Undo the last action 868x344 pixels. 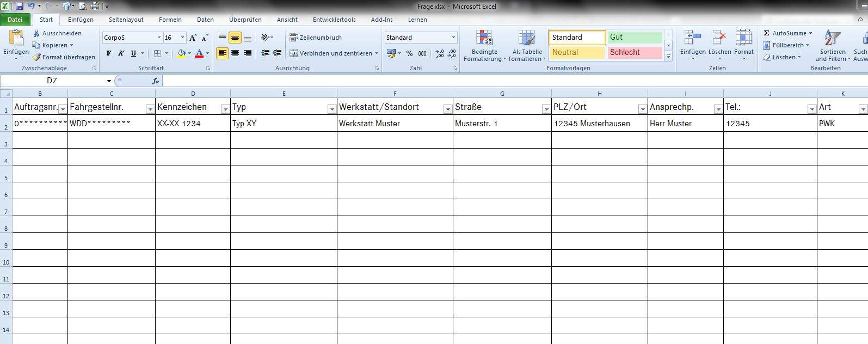[32, 6]
